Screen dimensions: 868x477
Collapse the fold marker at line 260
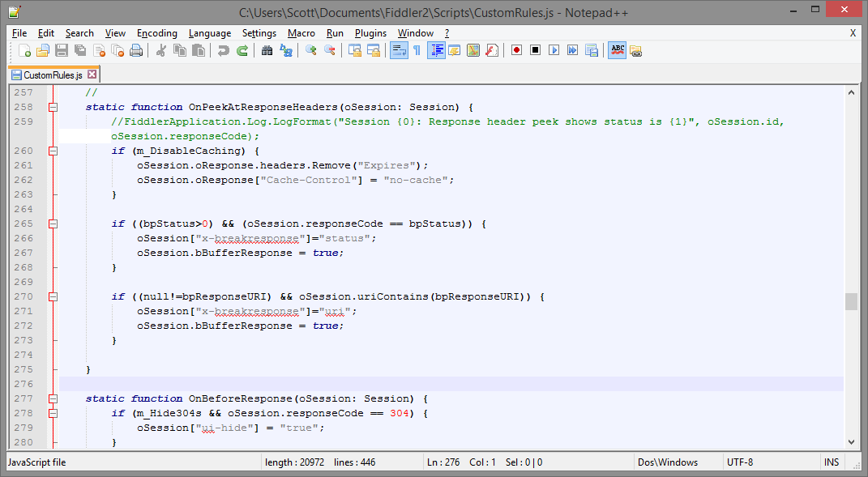(53, 151)
